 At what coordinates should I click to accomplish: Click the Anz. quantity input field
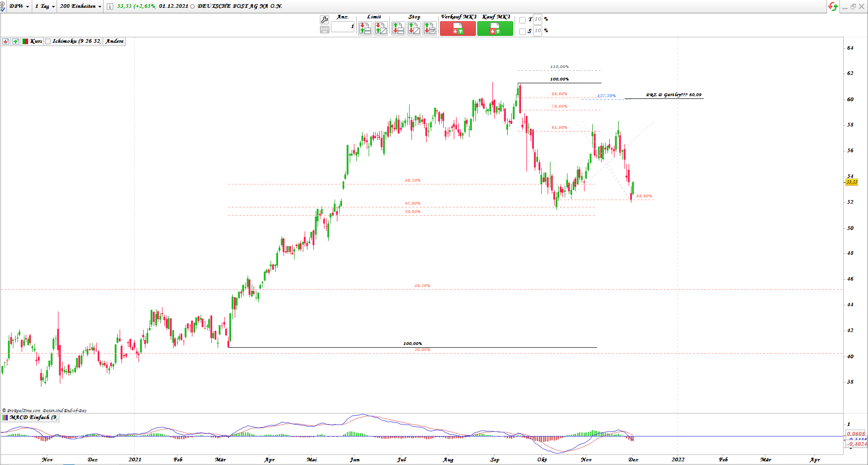point(343,27)
